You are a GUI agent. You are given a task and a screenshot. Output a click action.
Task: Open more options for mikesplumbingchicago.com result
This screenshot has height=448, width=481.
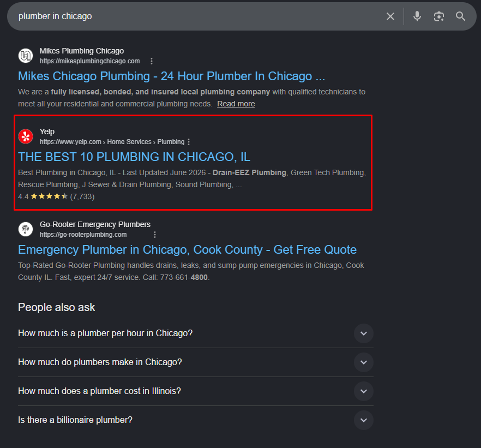152,61
